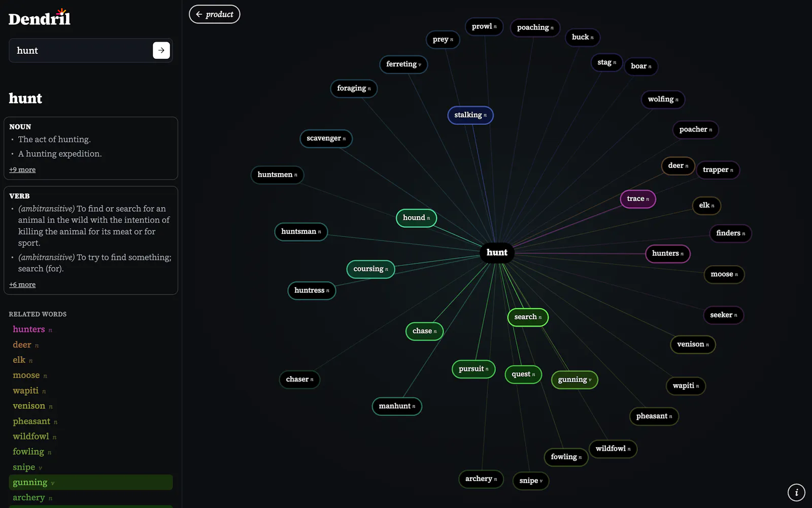Select the 'boar' graph node

tap(641, 66)
